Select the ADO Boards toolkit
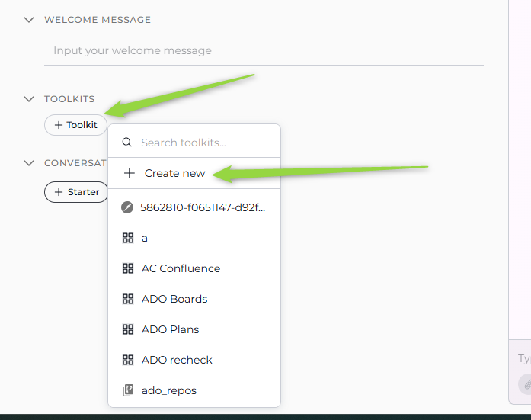The image size is (531, 420). click(194, 299)
